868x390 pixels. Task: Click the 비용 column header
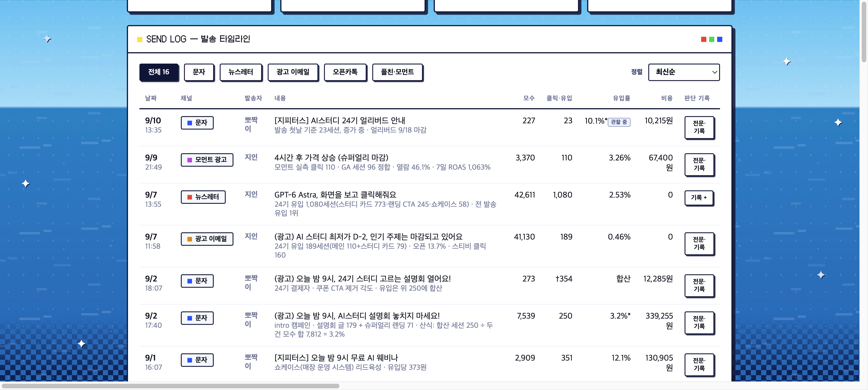coord(667,98)
